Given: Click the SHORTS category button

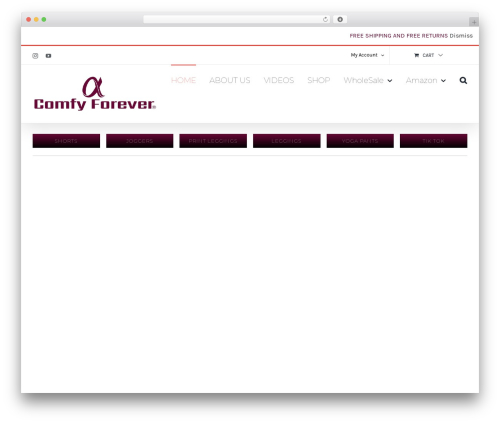Looking at the screenshot, I should click(66, 141).
